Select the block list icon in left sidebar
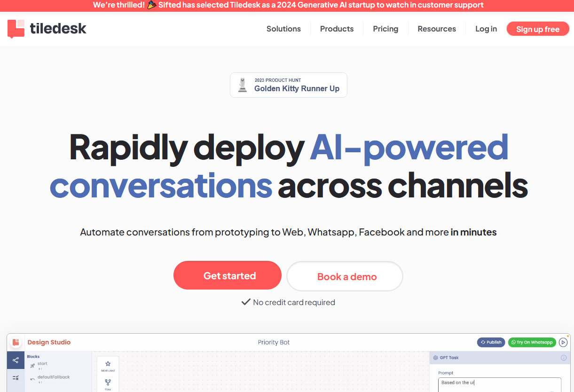 (x=16, y=377)
